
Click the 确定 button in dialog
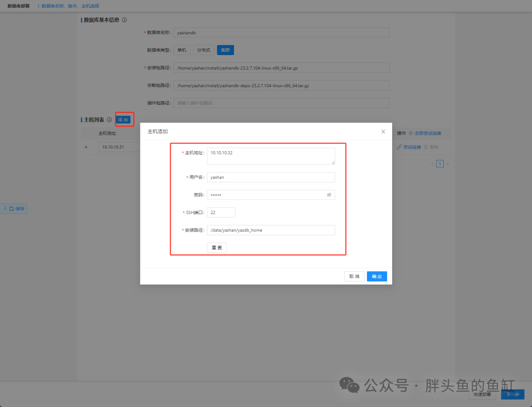coord(377,277)
